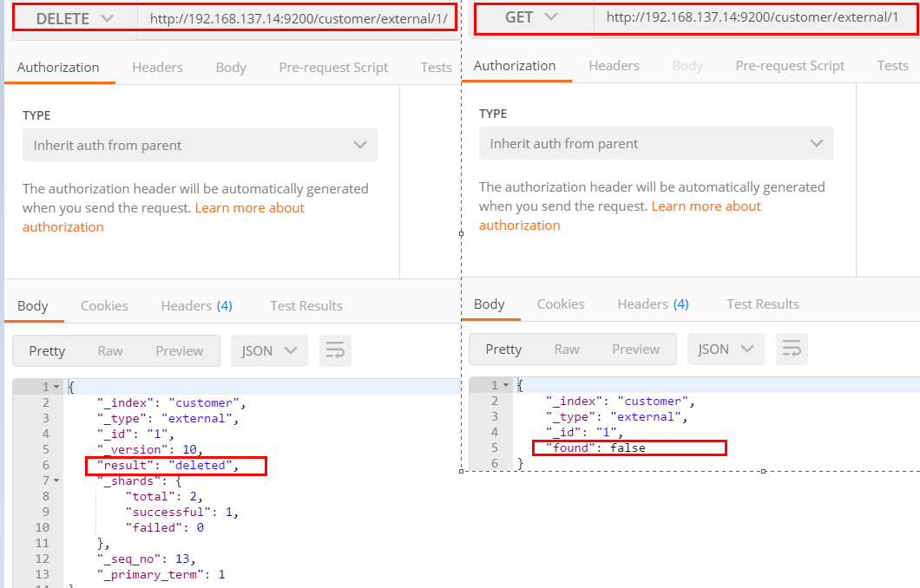Expand right 'Inherit auth from parent' type dropdown
The image size is (920, 588).
[x=656, y=144]
